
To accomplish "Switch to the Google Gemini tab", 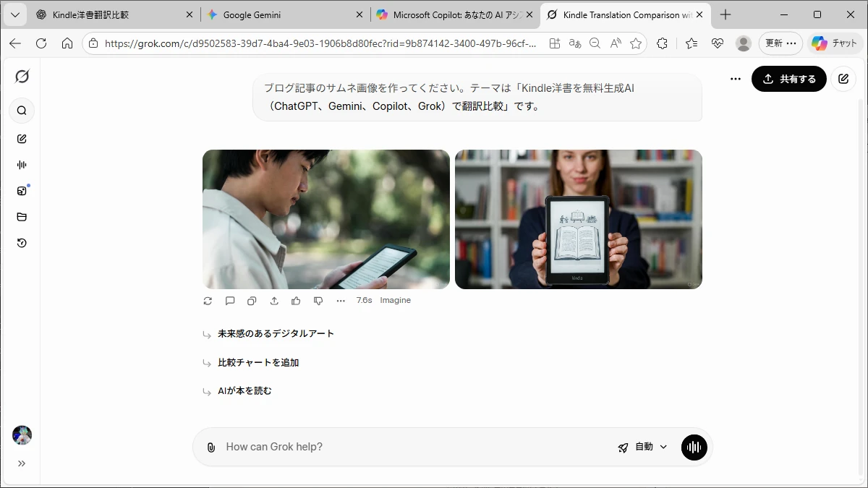I will 282,14.
